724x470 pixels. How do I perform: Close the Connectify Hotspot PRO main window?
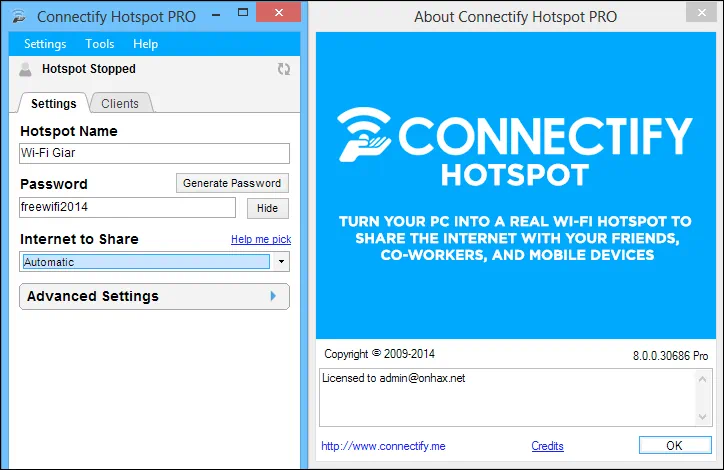[278, 12]
